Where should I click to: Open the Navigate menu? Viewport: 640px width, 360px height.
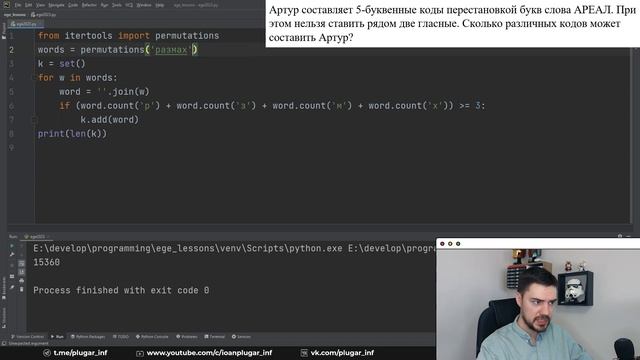click(56, 5)
